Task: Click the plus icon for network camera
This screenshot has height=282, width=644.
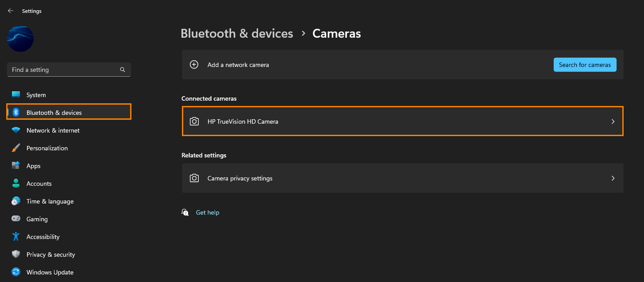Action: pos(194,65)
